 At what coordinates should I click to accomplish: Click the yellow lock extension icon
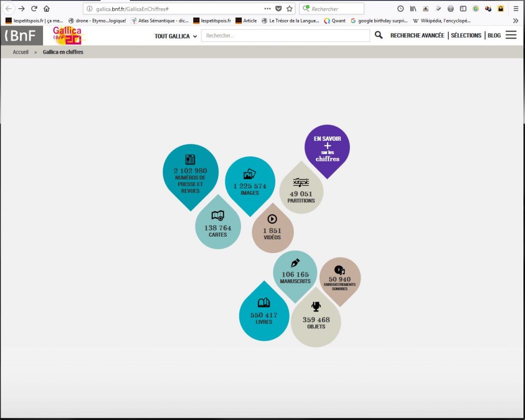click(500, 9)
